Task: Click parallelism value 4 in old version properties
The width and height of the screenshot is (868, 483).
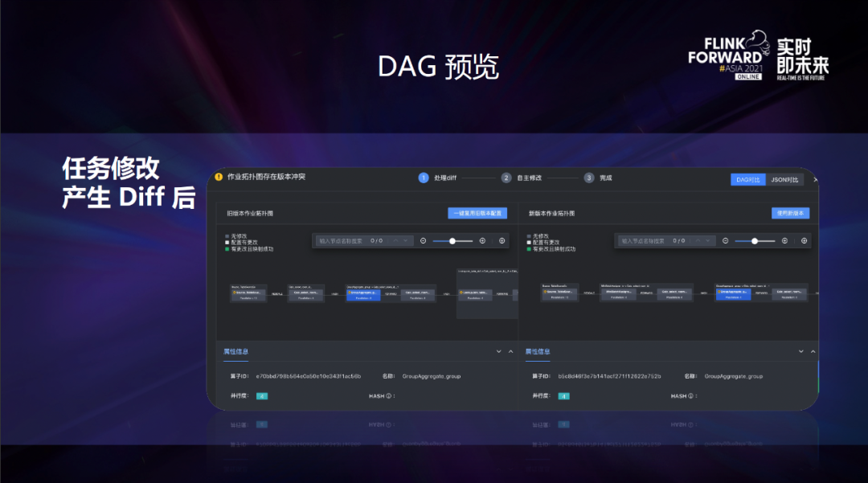Action: (262, 396)
